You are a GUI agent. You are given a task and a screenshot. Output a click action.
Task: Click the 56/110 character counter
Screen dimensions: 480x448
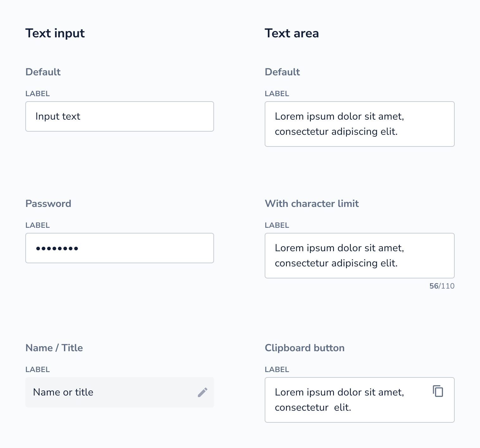442,286
